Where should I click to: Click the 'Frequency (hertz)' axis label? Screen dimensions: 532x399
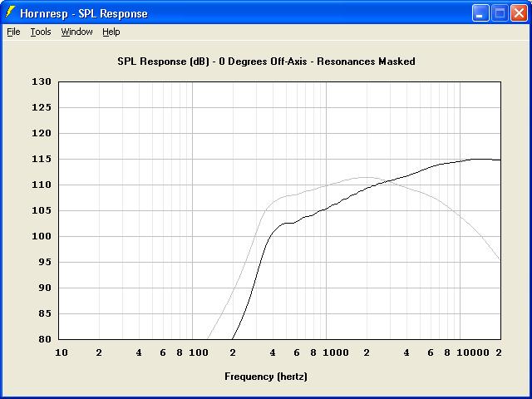click(266, 377)
